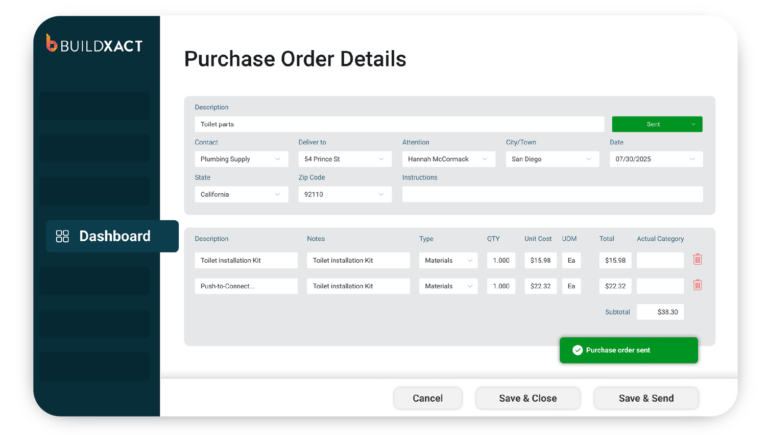Expand the 92113 Zip Code dropdown
The width and height of the screenshot is (768, 435).
381,194
